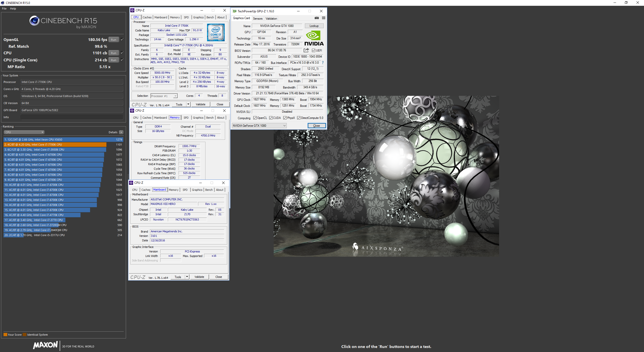The width and height of the screenshot is (644, 352).
Task: Click the NVIDIA logo in GPU-Z
Action: pos(314,38)
